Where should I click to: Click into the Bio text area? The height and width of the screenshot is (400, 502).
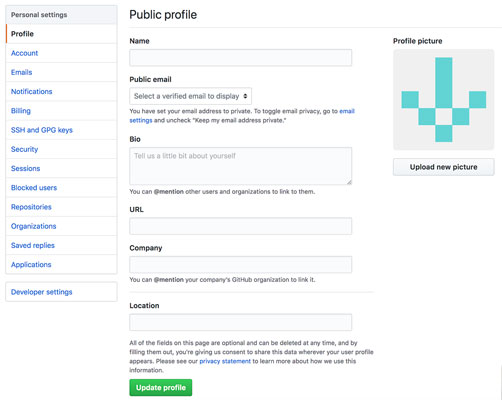240,166
